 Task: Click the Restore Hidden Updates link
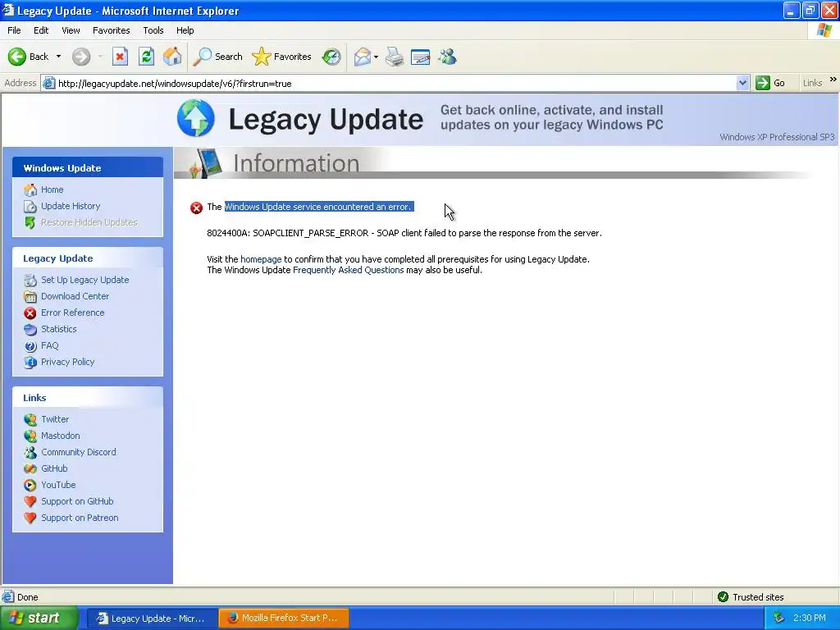[89, 222]
